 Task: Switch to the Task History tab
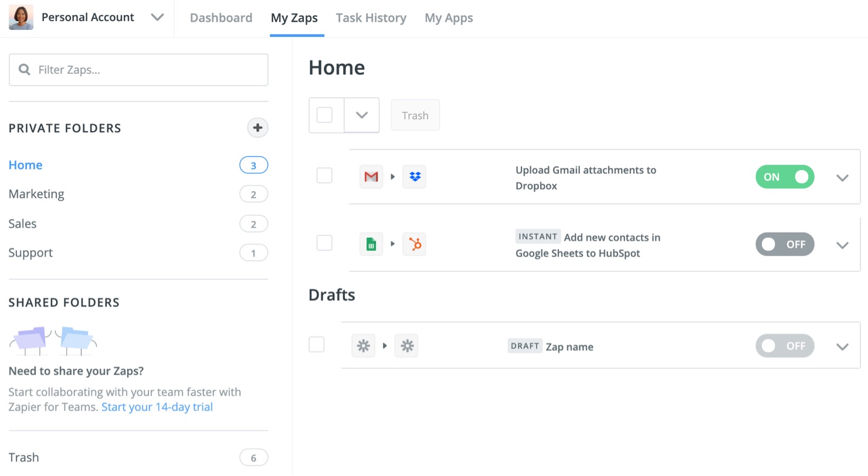371,18
